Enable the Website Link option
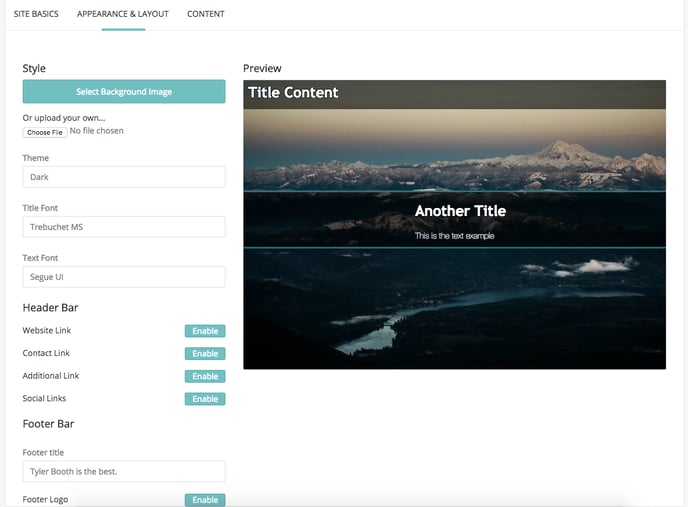The image size is (688, 507). click(x=205, y=331)
